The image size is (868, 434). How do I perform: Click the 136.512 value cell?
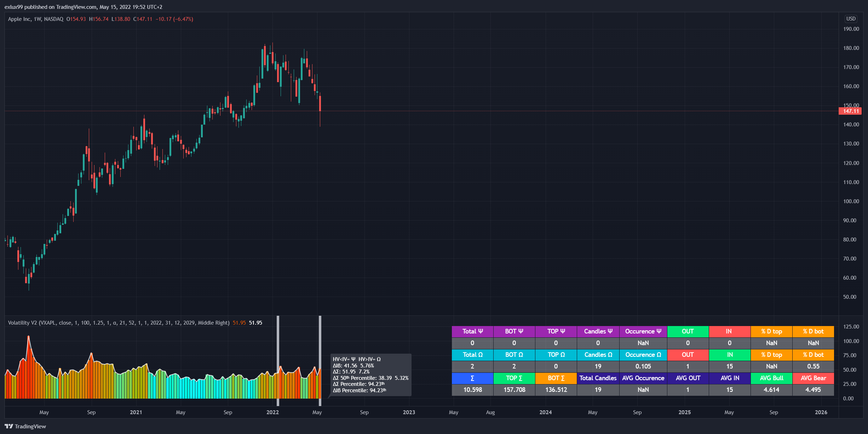point(556,390)
